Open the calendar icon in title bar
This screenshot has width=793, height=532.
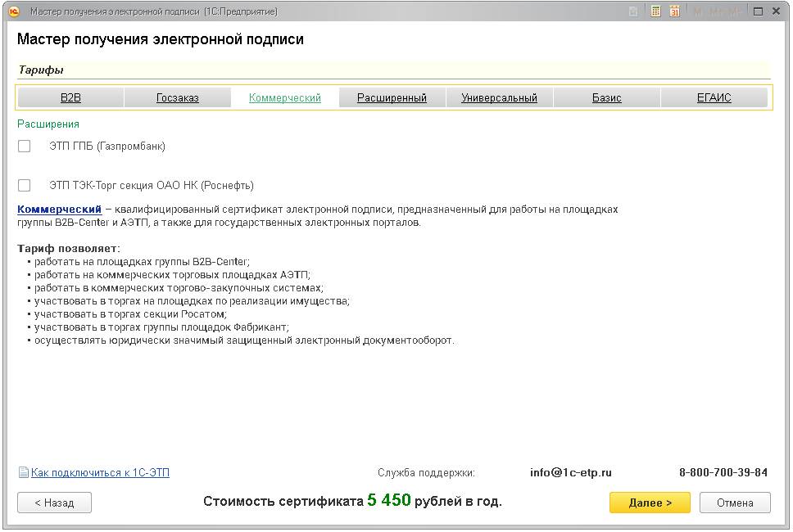point(675,11)
